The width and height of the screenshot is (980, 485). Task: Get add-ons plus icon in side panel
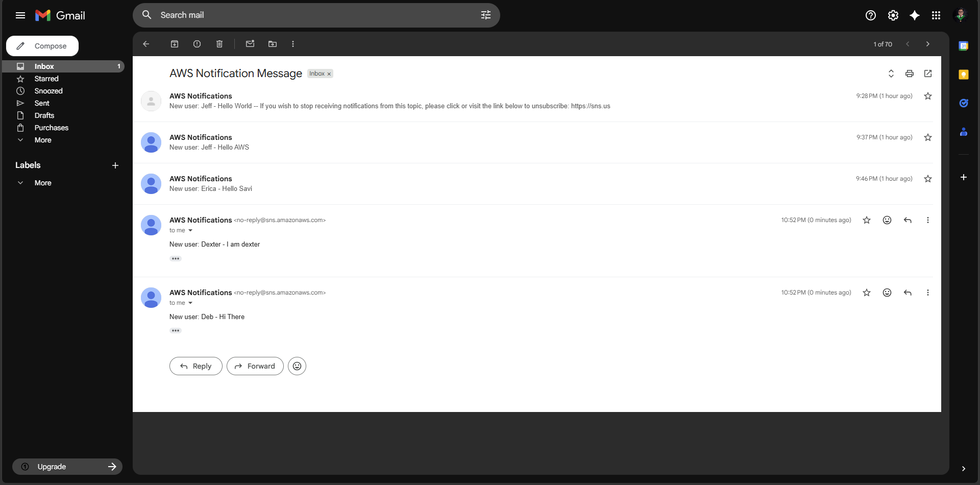[964, 177]
